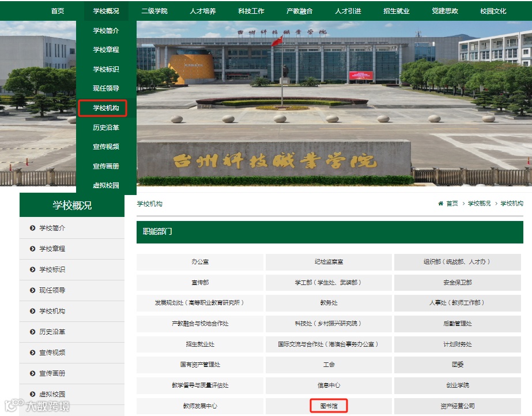Open sidebar link 现任领导
Viewport: 532px width, 416px height.
[x=52, y=290]
